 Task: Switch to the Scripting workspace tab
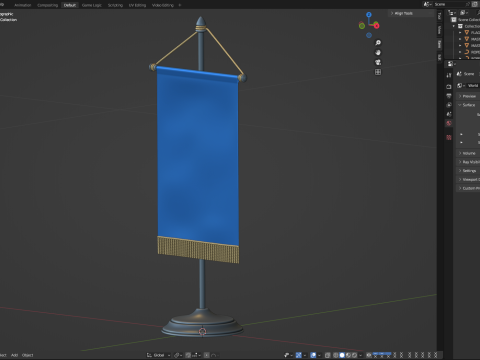click(x=115, y=5)
